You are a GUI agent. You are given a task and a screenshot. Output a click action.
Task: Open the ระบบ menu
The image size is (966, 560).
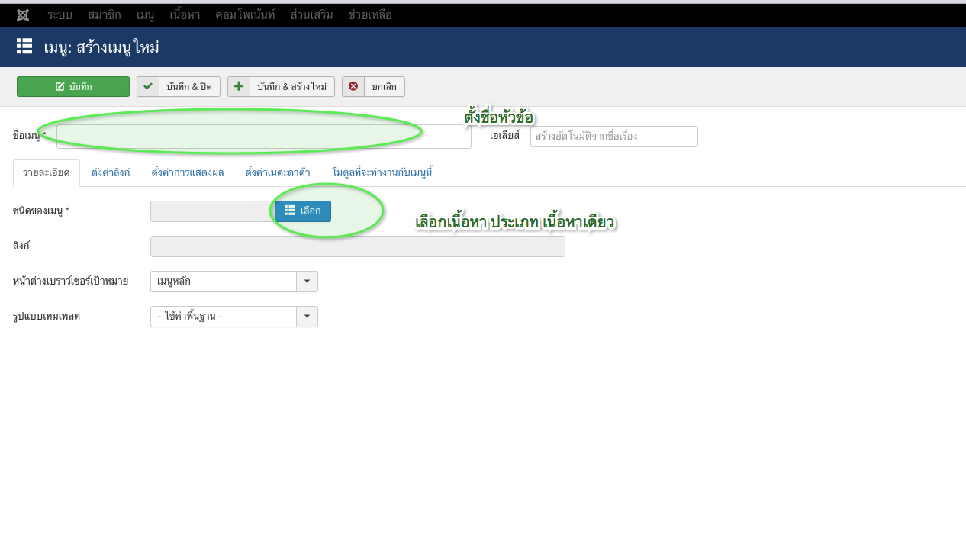pos(60,15)
